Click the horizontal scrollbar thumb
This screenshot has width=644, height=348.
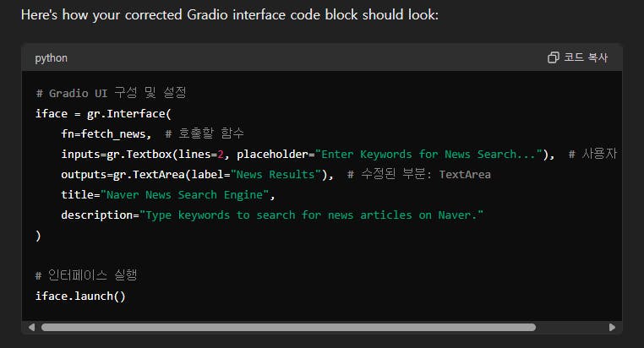click(x=288, y=327)
